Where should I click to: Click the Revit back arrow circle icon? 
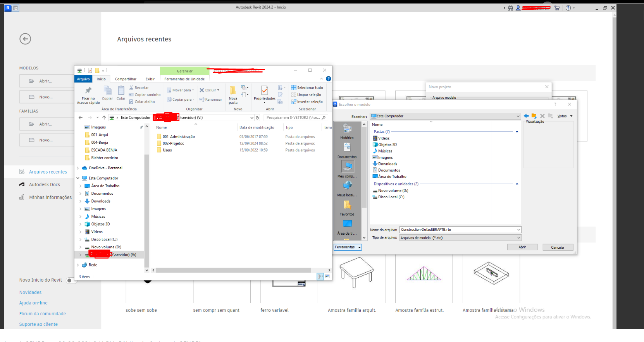pos(25,39)
